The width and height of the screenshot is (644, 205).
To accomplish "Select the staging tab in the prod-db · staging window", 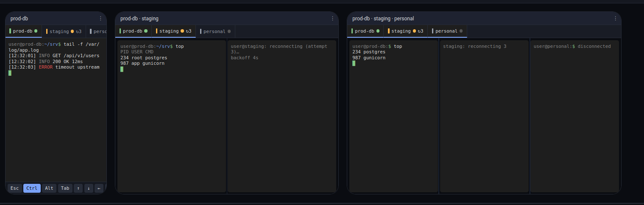I will pos(174,31).
